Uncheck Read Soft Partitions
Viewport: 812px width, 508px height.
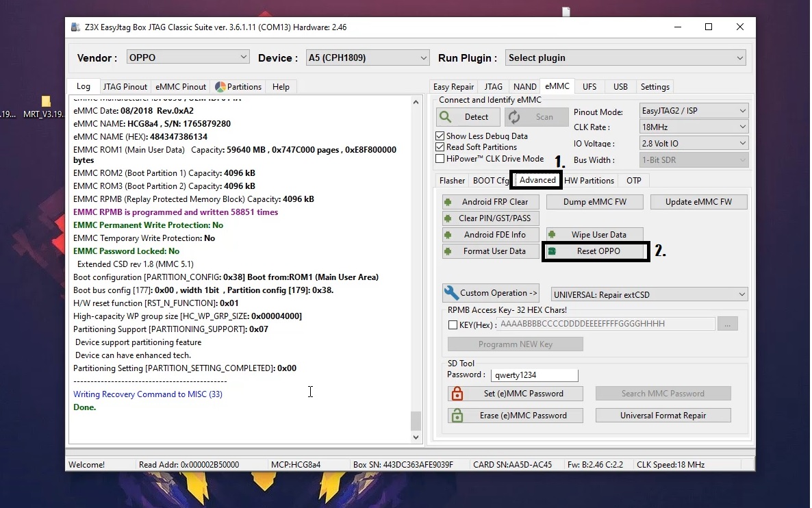[x=440, y=147]
